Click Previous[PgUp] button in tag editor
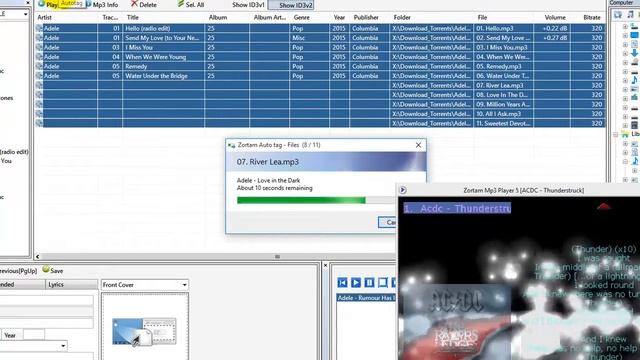The width and height of the screenshot is (640, 360). [18, 271]
